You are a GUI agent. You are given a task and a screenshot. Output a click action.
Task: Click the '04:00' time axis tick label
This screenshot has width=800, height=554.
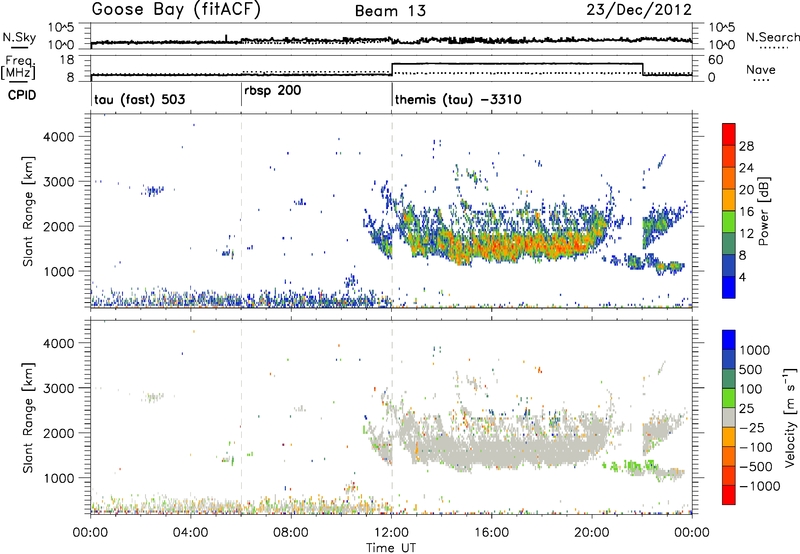coord(191,533)
